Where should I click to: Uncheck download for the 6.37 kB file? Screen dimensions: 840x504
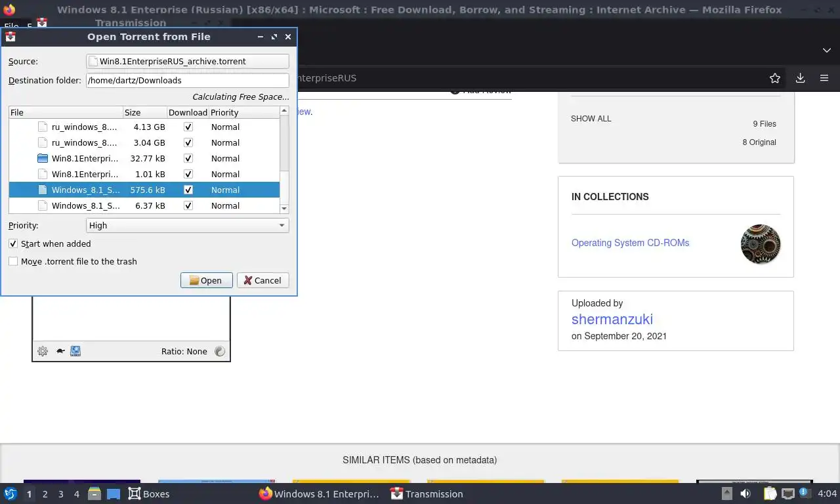[188, 205]
